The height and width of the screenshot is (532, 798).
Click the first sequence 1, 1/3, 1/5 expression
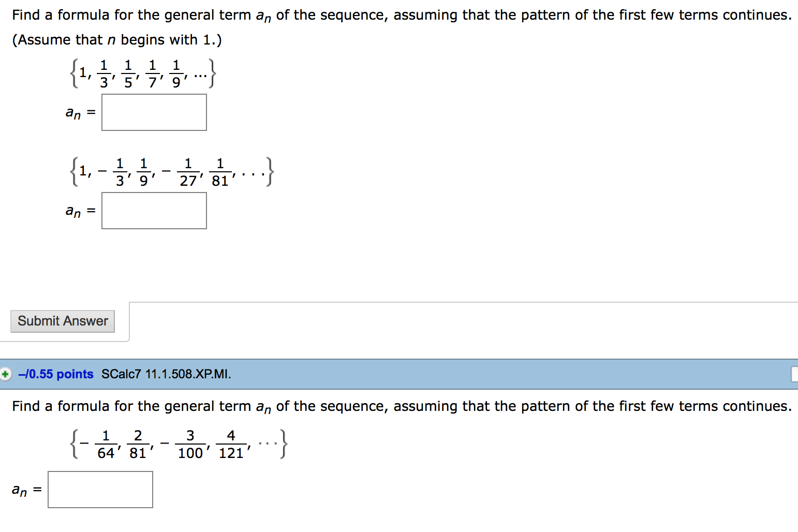[x=143, y=74]
